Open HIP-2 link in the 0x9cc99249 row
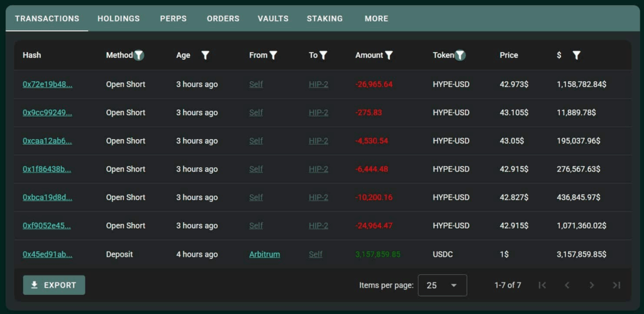644x314 pixels. tap(318, 113)
